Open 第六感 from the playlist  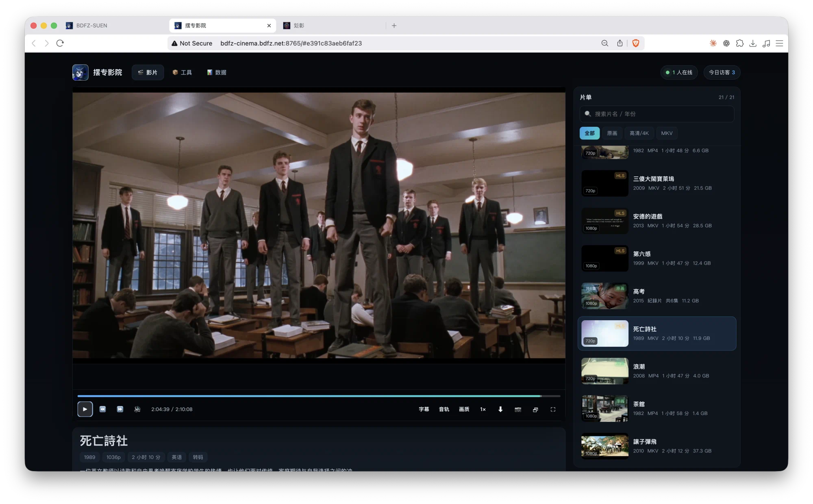657,259
